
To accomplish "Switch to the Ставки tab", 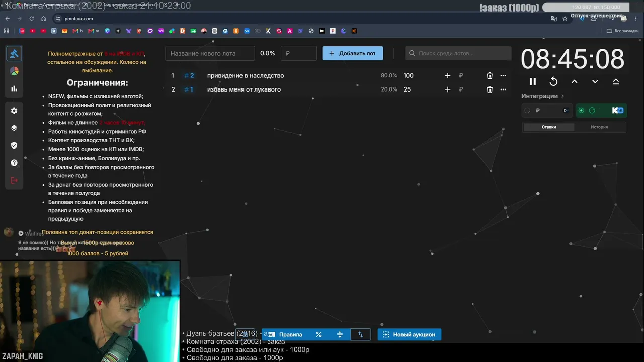I will (x=549, y=127).
